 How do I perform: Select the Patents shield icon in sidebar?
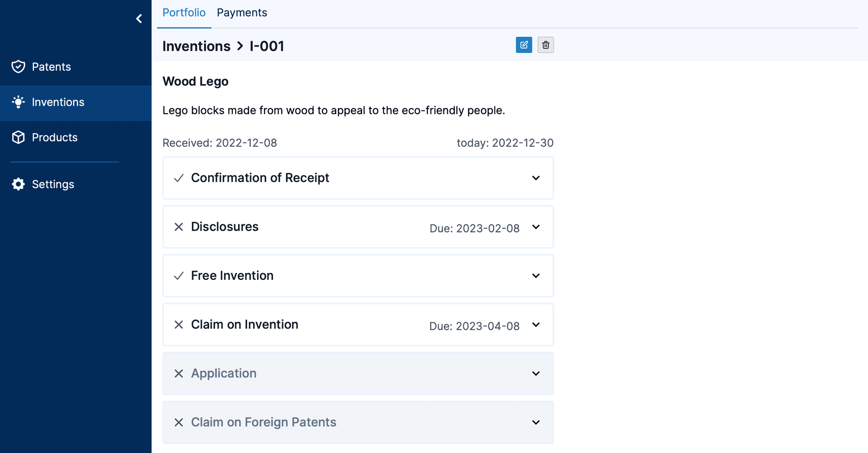tap(18, 66)
